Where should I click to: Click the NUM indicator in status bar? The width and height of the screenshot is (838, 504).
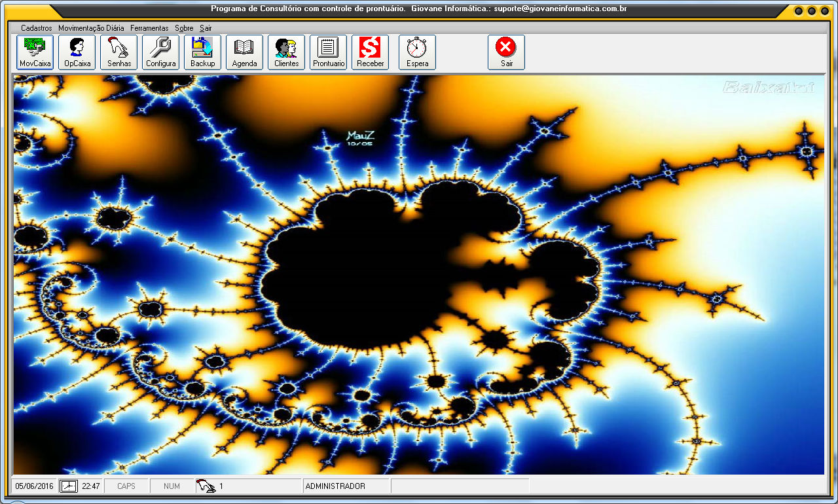click(x=172, y=486)
